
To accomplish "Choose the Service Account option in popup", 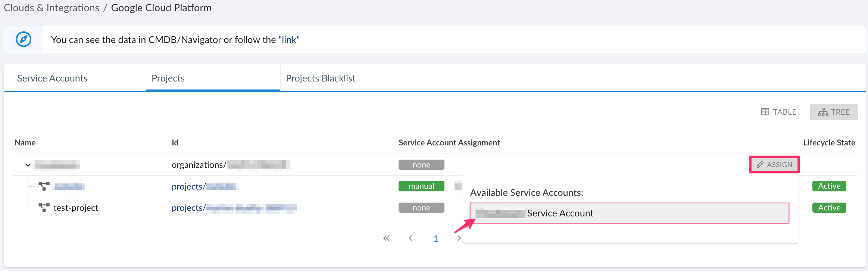I will coord(629,213).
